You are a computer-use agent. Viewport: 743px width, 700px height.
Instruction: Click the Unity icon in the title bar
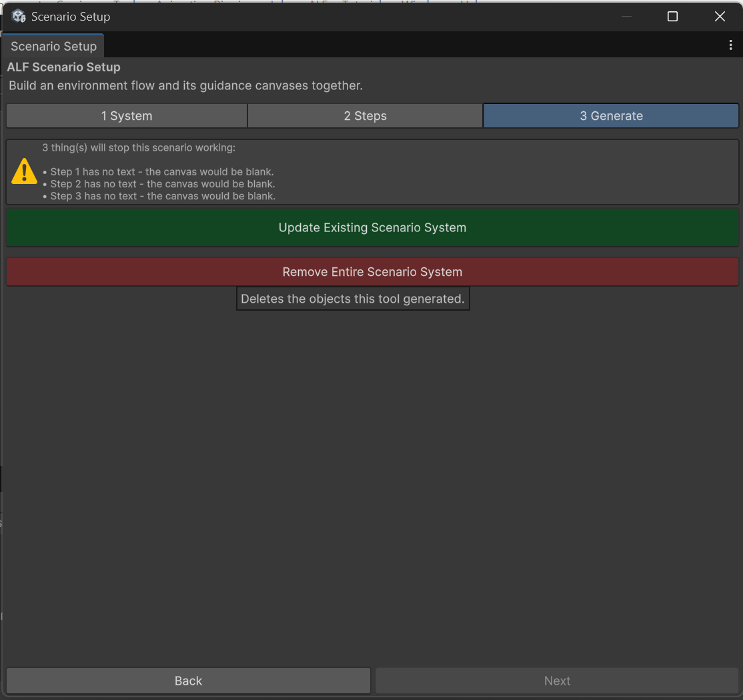pos(19,16)
